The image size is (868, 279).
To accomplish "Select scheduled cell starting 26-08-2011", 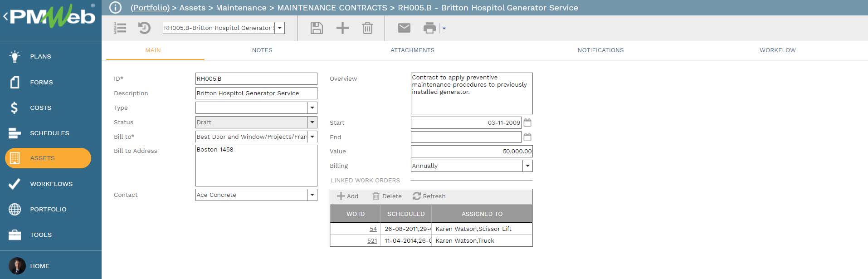I will click(406, 229).
